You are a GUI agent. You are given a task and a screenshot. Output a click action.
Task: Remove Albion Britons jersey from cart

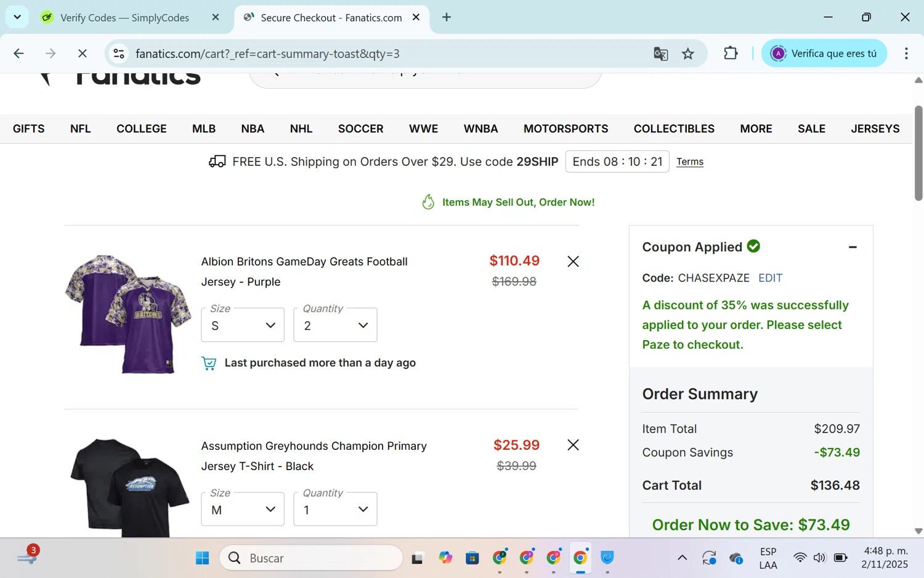pos(573,261)
